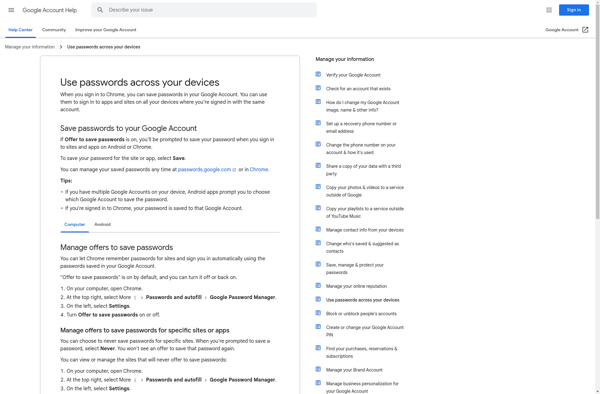The height and width of the screenshot is (394, 600).
Task: Open How do I change my Google Account image article
Action: pyautogui.click(x=362, y=106)
